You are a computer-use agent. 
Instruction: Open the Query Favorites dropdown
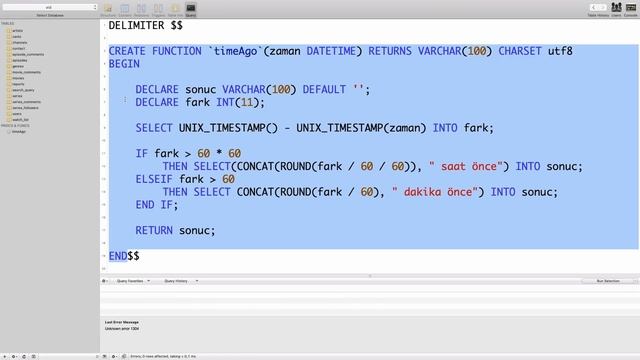[133, 281]
